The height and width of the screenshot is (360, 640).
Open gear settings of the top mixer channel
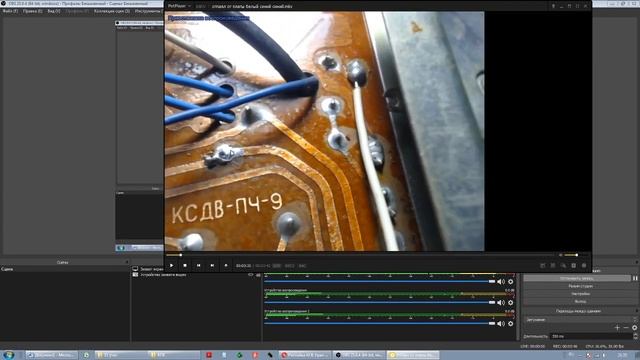point(511,282)
